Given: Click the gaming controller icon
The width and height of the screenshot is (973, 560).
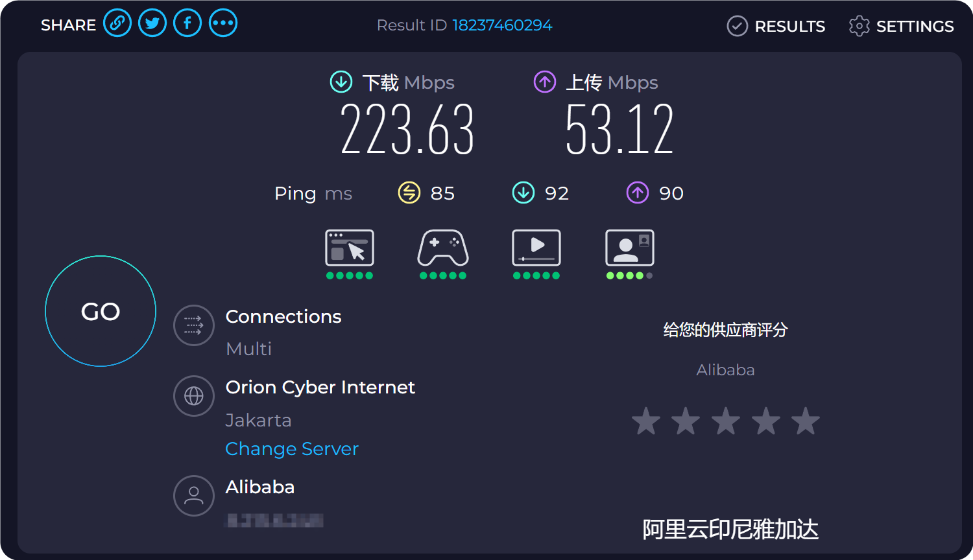Looking at the screenshot, I should (x=443, y=248).
